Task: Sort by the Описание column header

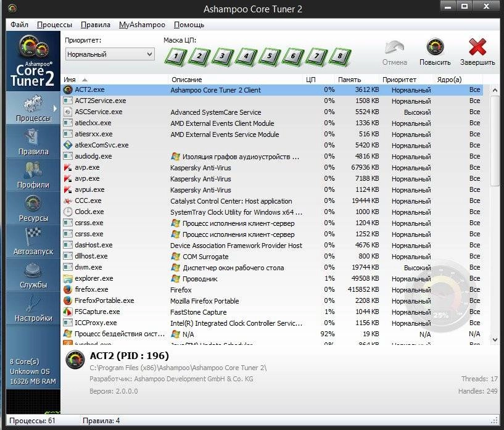Action: pos(235,80)
